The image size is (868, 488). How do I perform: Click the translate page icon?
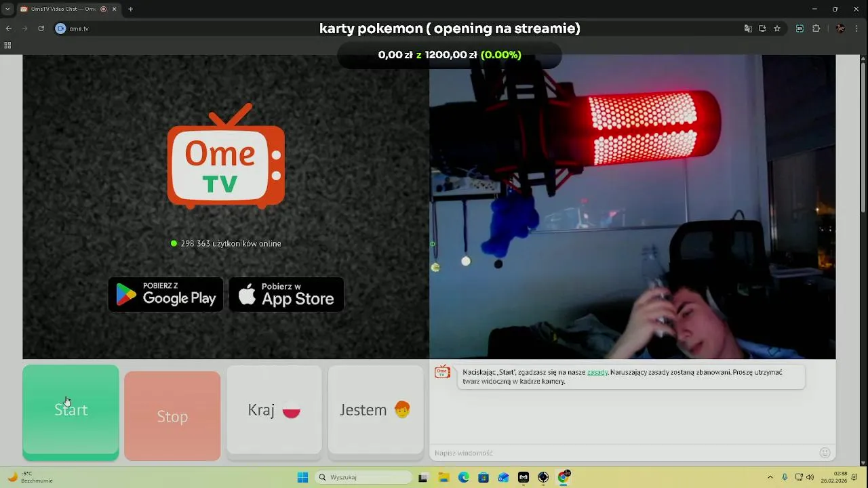[748, 28]
